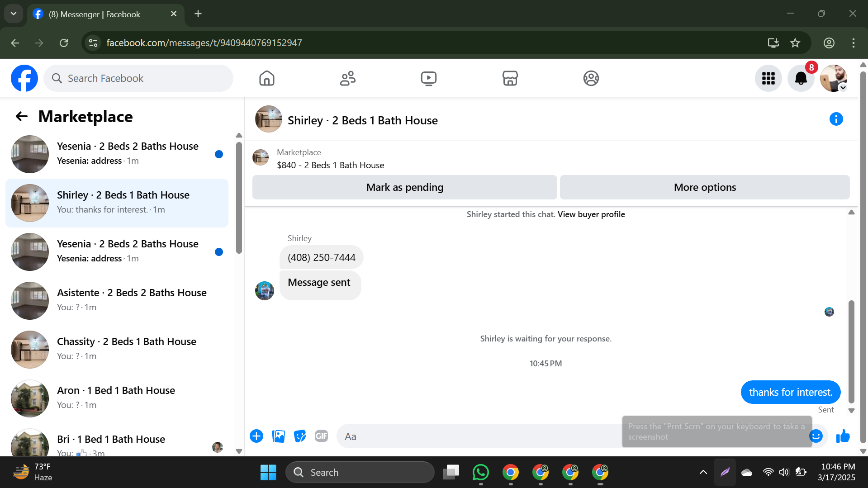Open Task View on the taskbar
868x488 pixels.
[x=451, y=472]
